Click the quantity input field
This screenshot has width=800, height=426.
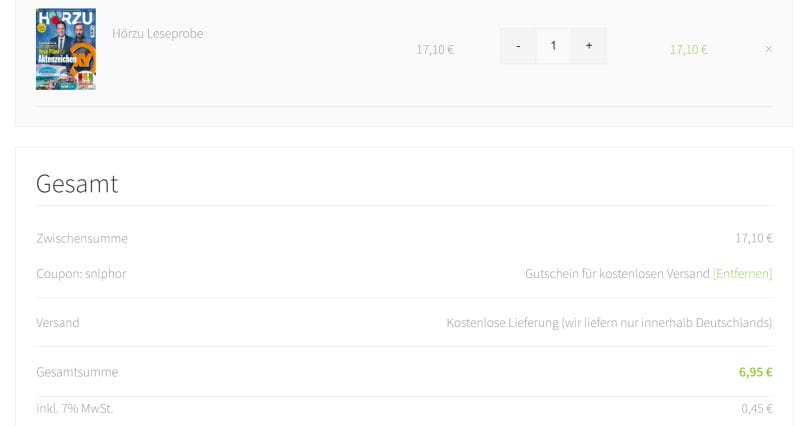pos(553,46)
